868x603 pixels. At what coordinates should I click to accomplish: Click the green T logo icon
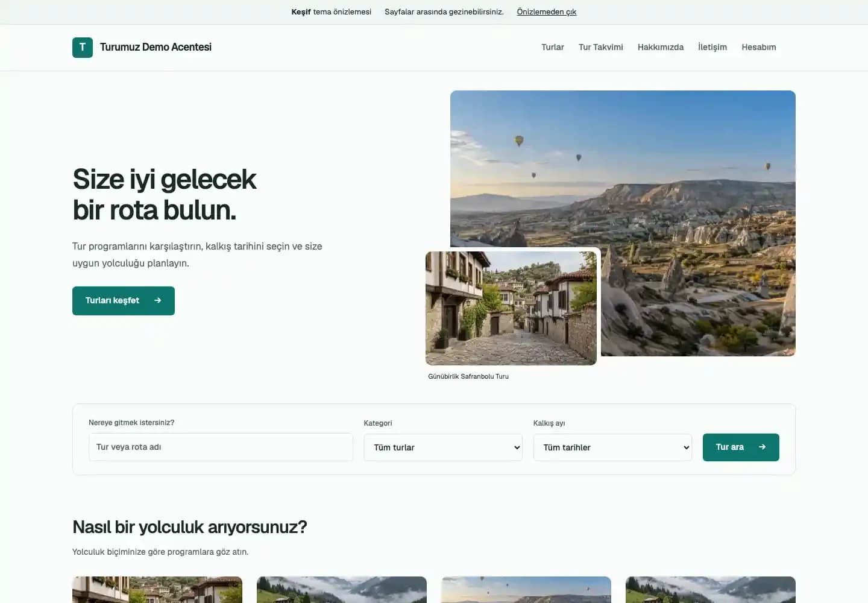point(83,48)
